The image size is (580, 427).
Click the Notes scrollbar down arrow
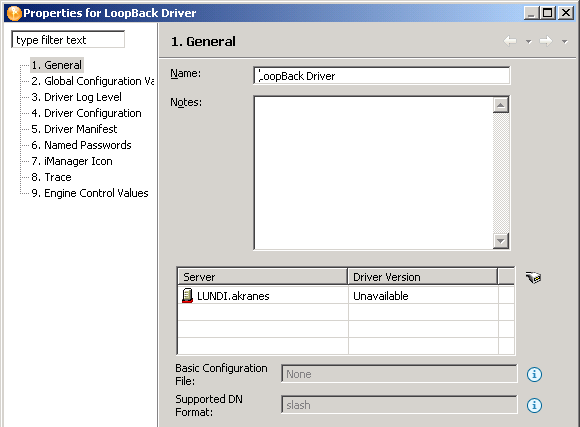[x=501, y=241]
